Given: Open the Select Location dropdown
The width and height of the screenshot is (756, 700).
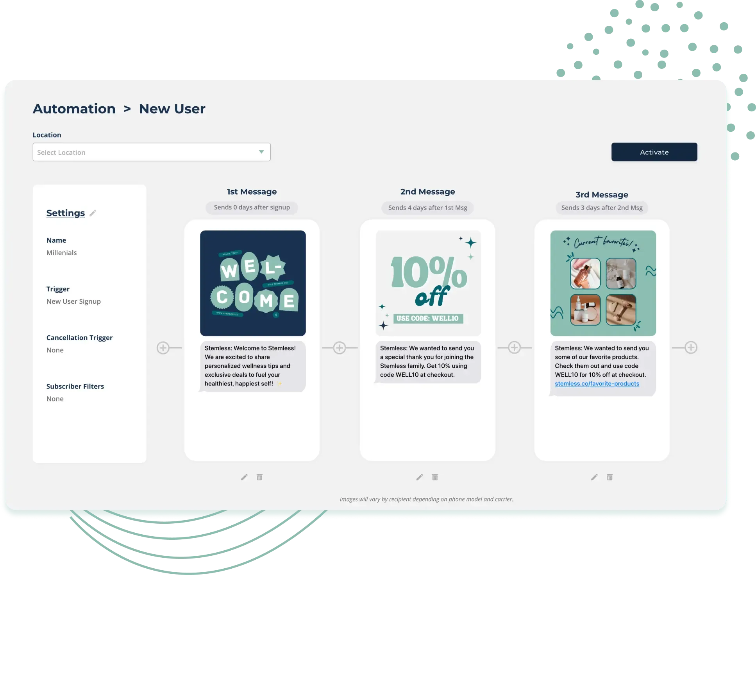Looking at the screenshot, I should pyautogui.click(x=152, y=152).
